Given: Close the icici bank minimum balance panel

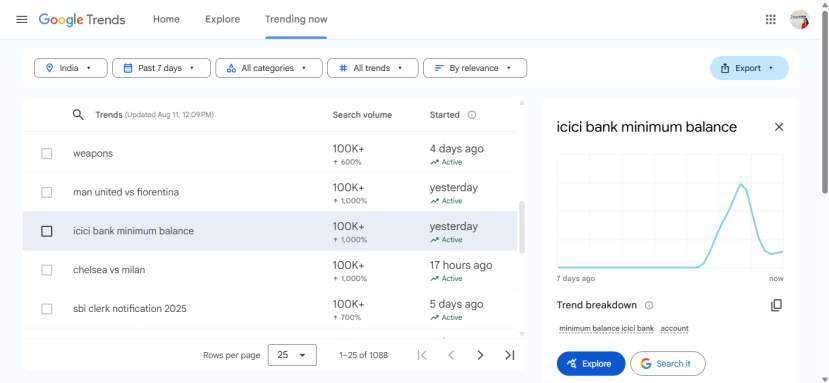Looking at the screenshot, I should coord(779,127).
